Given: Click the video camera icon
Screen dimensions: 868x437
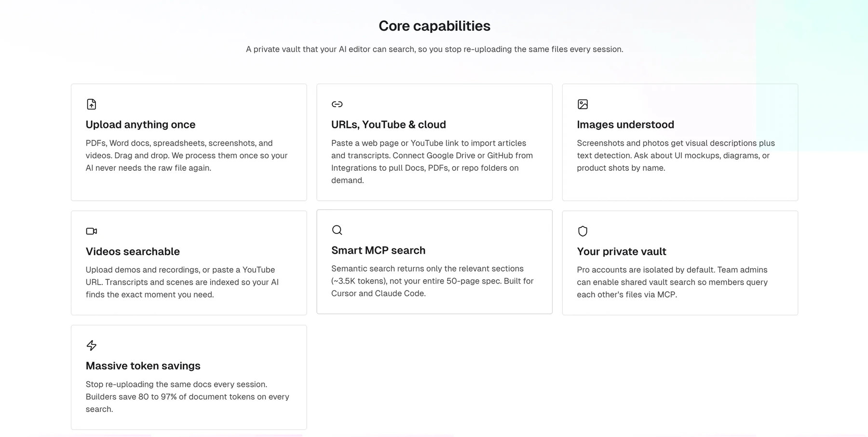Looking at the screenshot, I should point(91,231).
